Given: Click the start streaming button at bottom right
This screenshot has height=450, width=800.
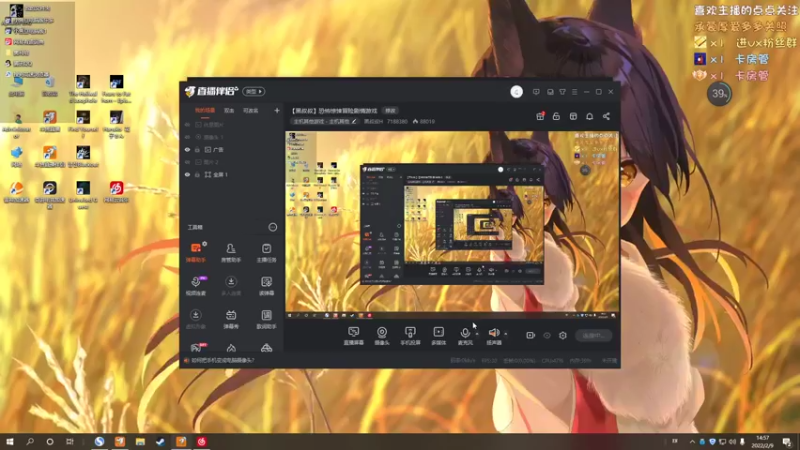Looking at the screenshot, I should point(593,336).
